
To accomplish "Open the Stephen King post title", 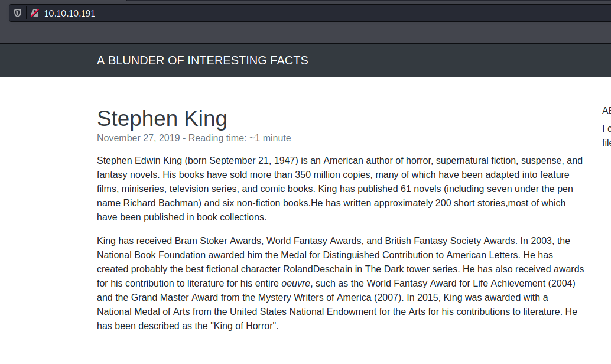I will point(162,118).
